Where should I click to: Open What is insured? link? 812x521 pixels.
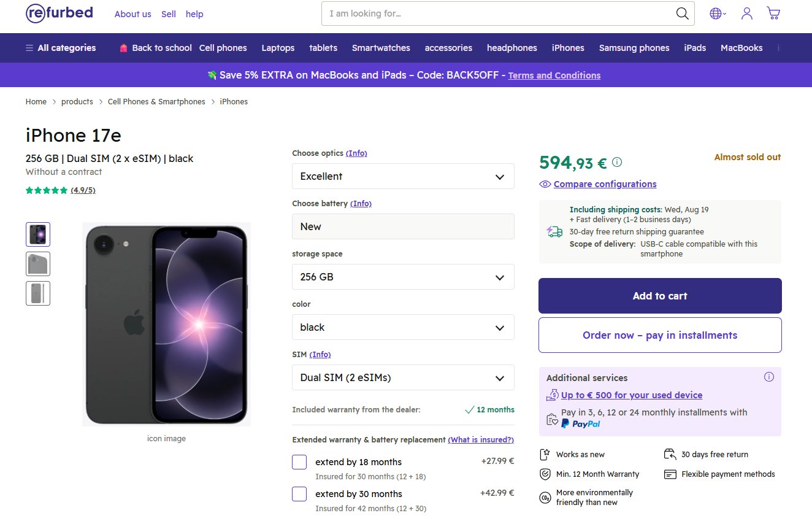click(481, 440)
